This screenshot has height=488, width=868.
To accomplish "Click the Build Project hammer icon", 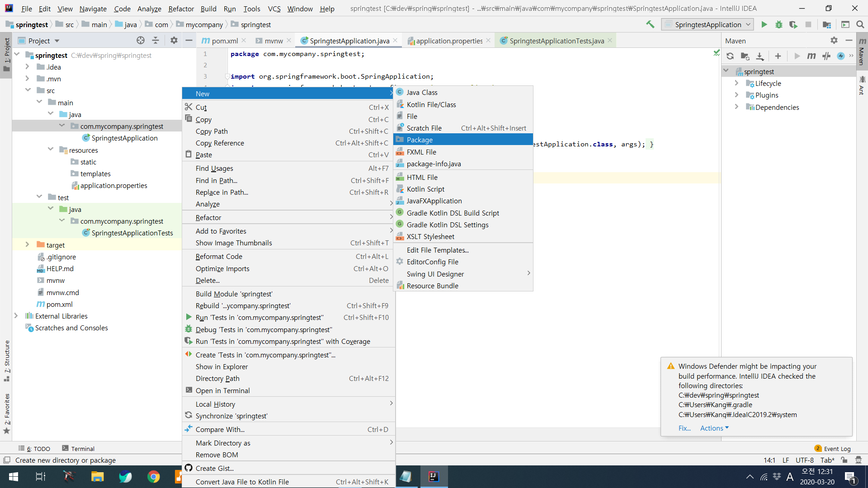I will (x=650, y=24).
